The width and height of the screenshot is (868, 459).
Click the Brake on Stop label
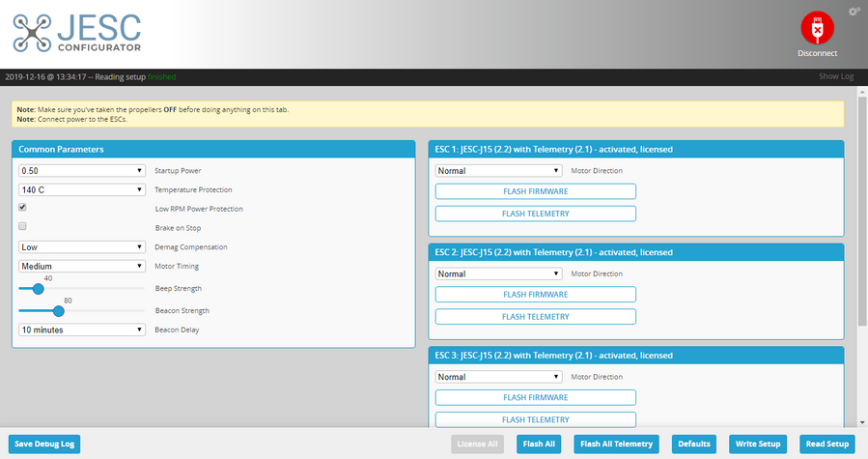coord(178,228)
